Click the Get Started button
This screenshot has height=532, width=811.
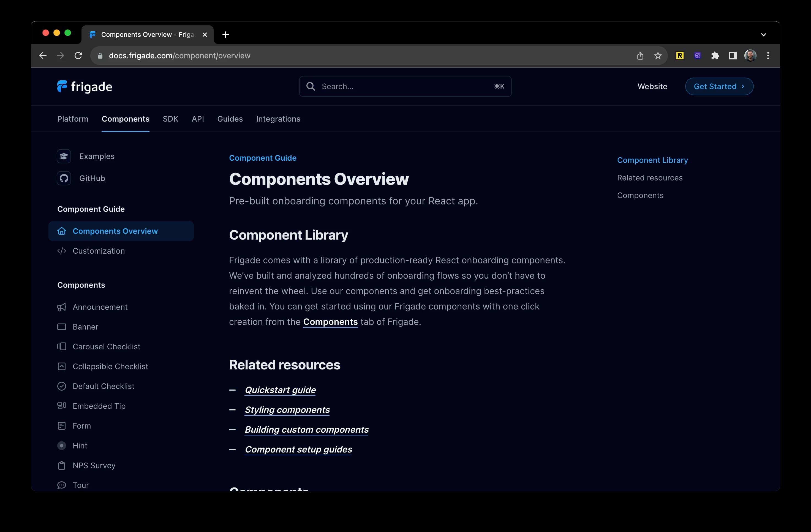[x=719, y=86]
